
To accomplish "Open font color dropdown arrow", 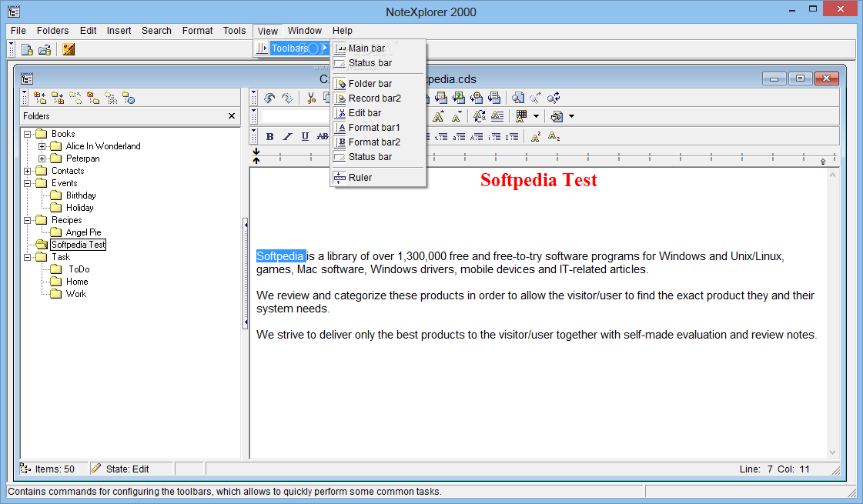I will coord(536,116).
